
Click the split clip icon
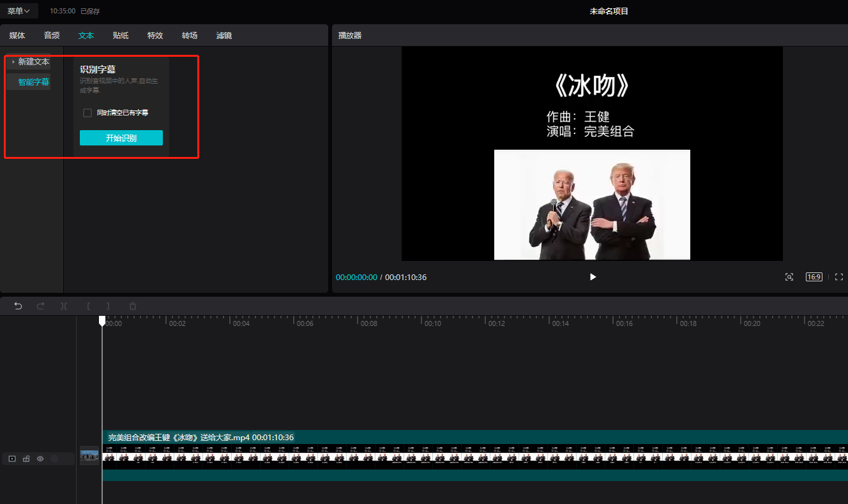(x=64, y=306)
